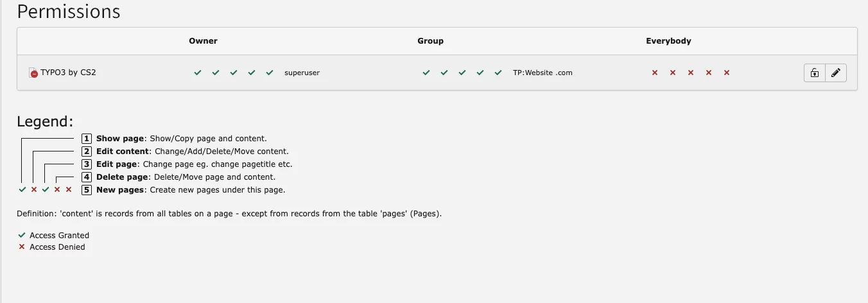Click the Access Denied legend cross icon

click(22, 247)
